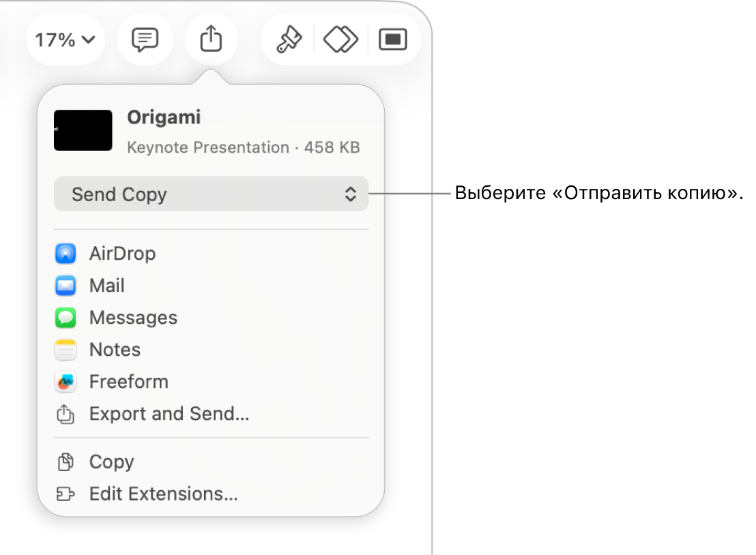Open the Send Copy pop-up menu
This screenshot has height=555, width=756.
click(212, 194)
